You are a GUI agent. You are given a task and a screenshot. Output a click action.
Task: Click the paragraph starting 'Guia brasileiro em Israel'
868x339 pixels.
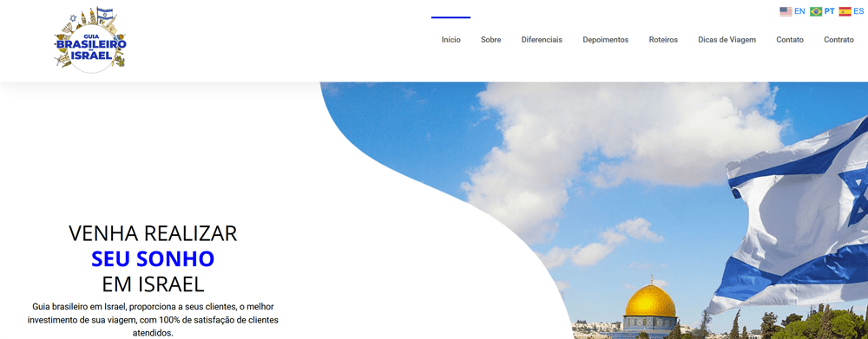point(153,320)
